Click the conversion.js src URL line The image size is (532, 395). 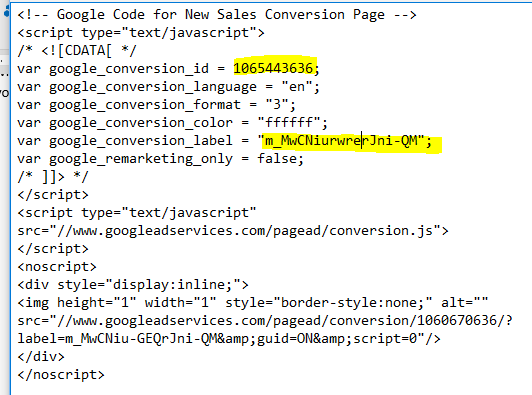click(233, 231)
